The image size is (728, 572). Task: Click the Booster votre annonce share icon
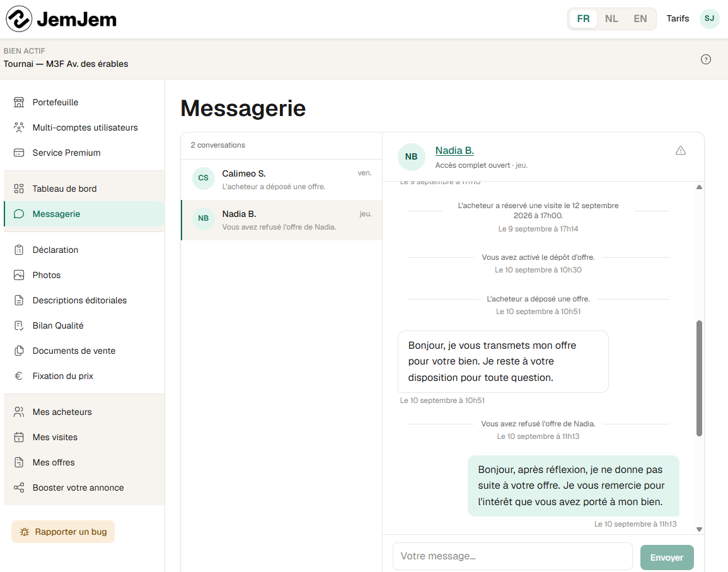coord(18,487)
